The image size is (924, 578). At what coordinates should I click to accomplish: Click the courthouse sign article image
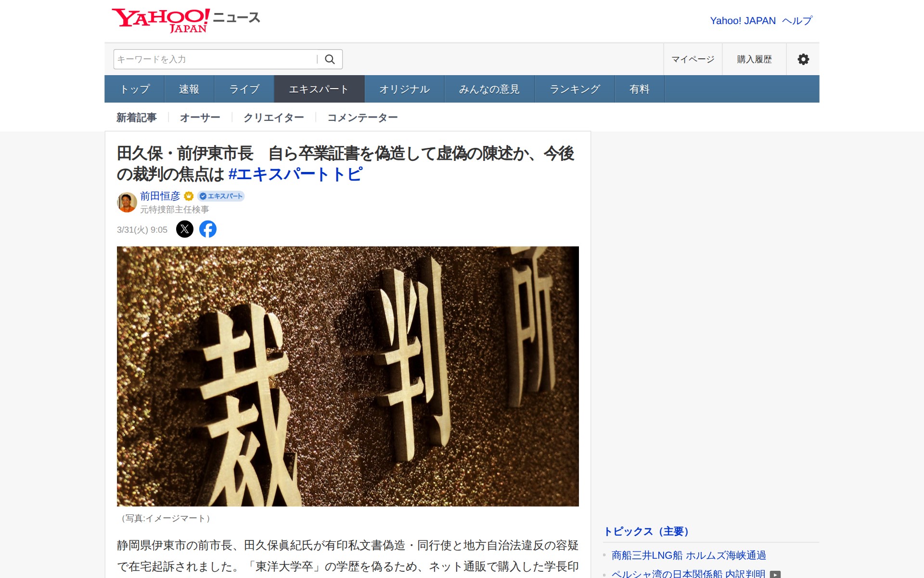coord(348,376)
